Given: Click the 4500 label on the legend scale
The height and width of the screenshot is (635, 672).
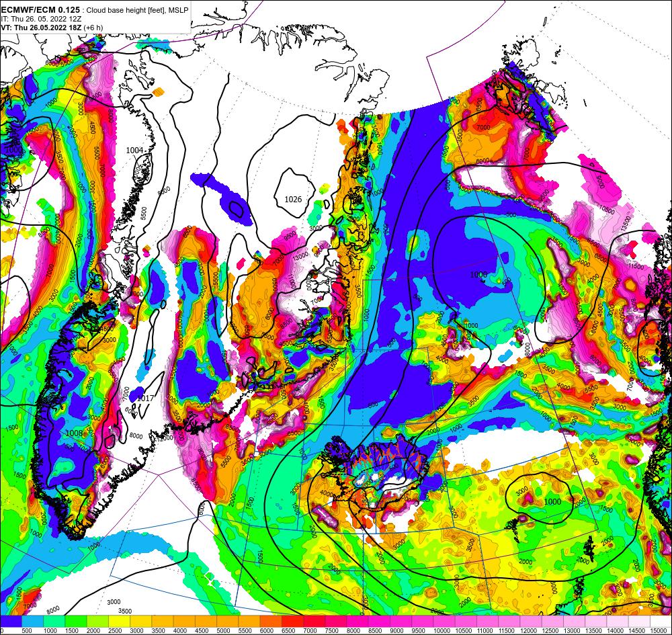Looking at the screenshot, I should tap(202, 631).
